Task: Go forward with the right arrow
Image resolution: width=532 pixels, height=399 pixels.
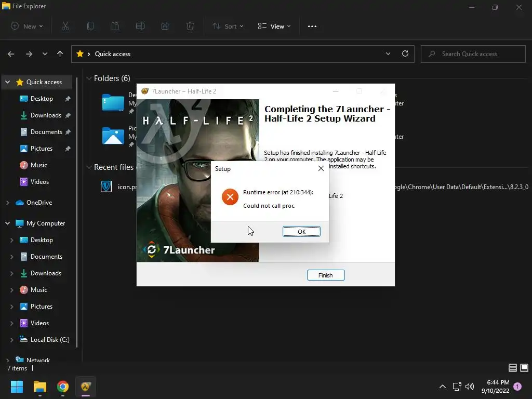Action: [29, 54]
